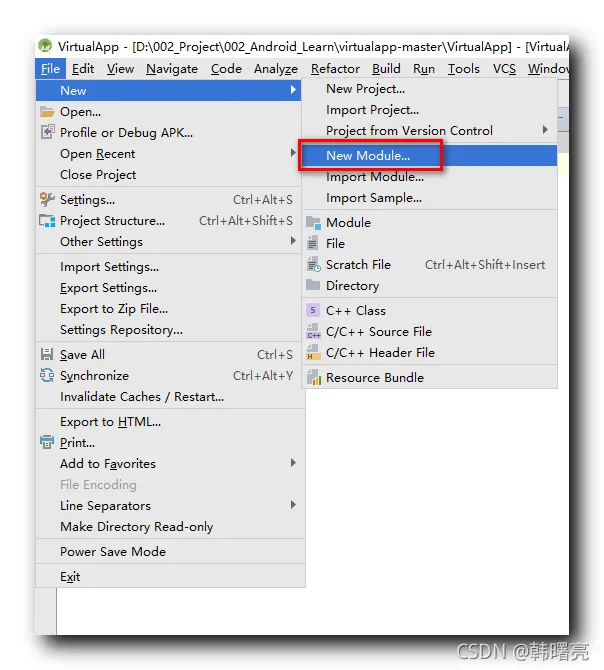
Task: Choose Import Project... entry
Action: coord(429,110)
